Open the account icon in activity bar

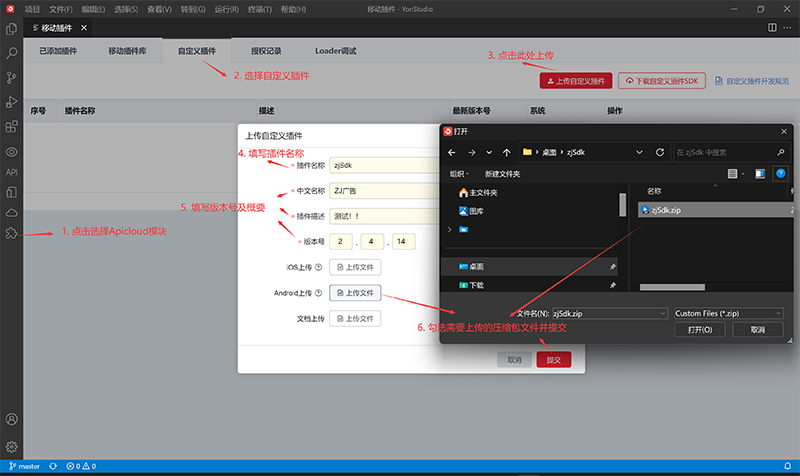[x=11, y=419]
